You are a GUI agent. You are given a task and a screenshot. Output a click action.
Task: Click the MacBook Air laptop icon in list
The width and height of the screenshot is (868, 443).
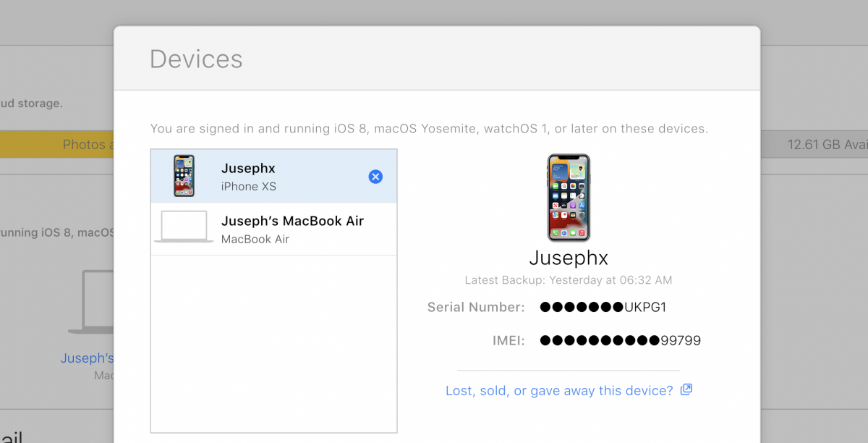coord(184,227)
